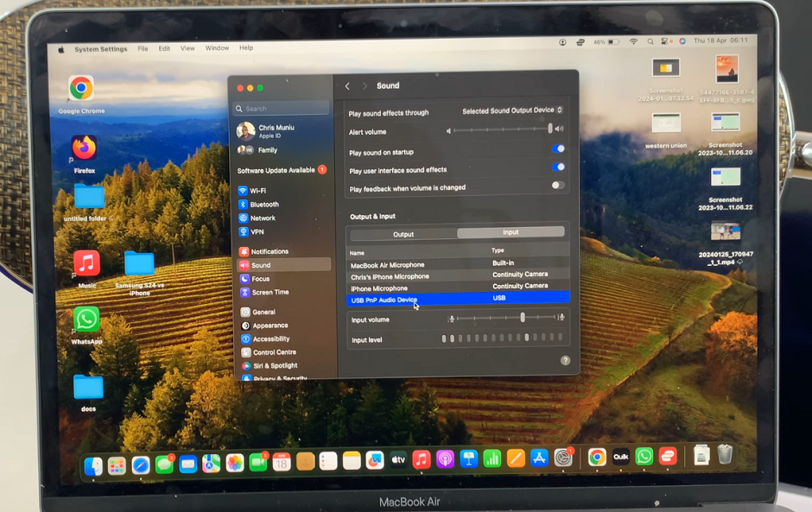Launch Maps from the Dock
This screenshot has height=512, width=812.
click(211, 464)
